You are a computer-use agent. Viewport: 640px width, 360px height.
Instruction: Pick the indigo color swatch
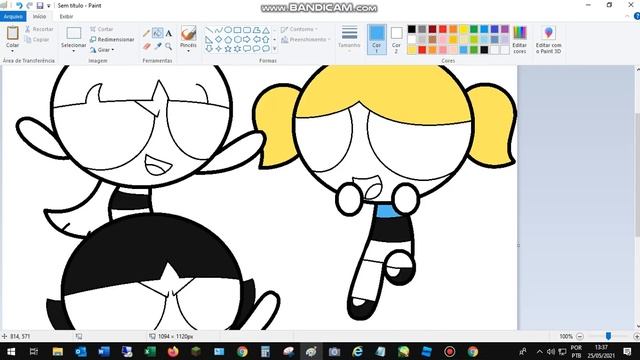point(495,29)
